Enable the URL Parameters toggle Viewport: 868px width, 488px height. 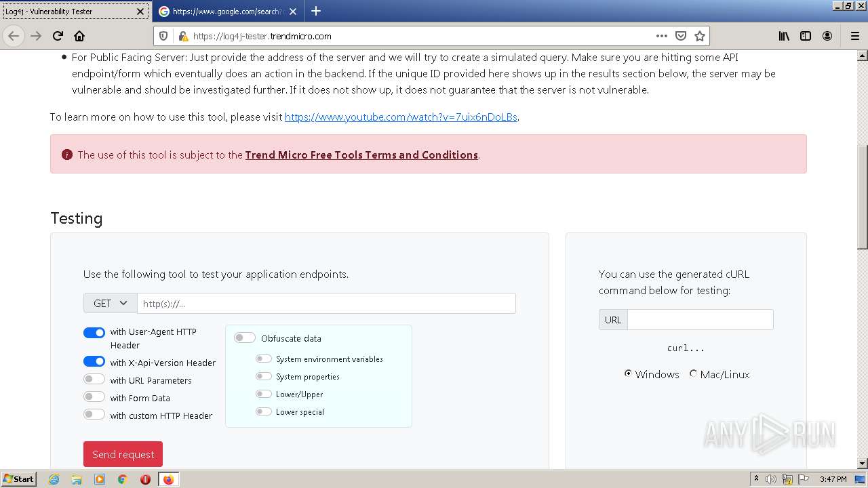94,380
